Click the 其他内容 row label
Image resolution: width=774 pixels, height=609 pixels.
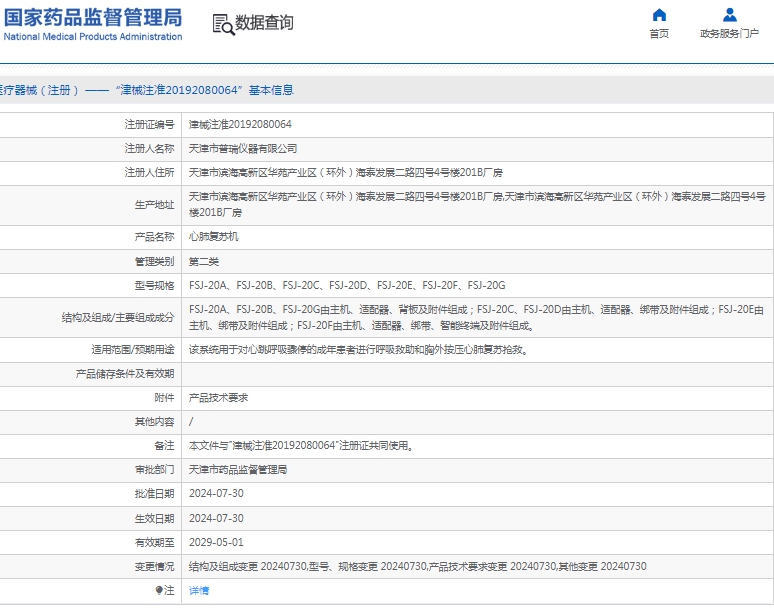tap(155, 422)
